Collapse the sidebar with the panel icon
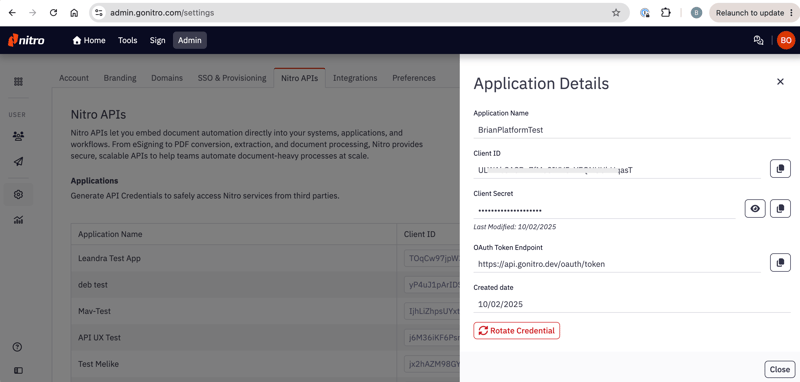Image resolution: width=800 pixels, height=382 pixels. point(18,371)
